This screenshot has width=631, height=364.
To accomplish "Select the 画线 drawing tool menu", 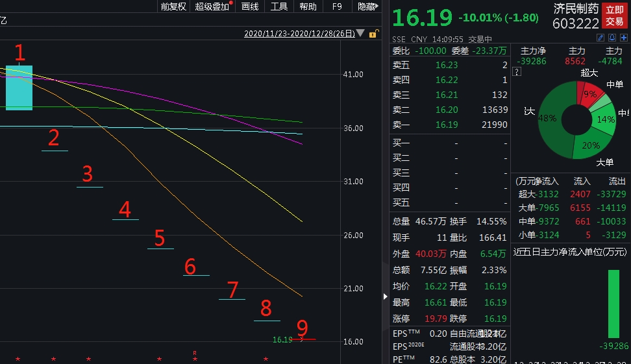I will (250, 6).
